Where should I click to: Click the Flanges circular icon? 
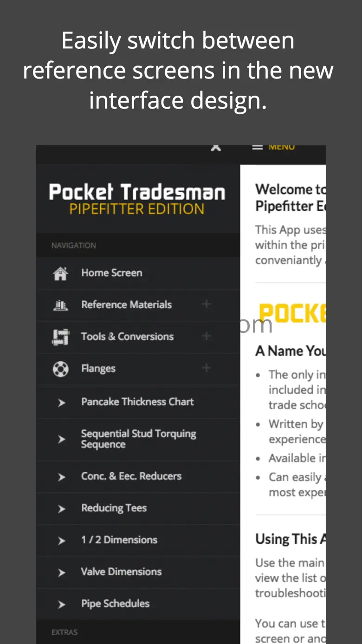60,369
